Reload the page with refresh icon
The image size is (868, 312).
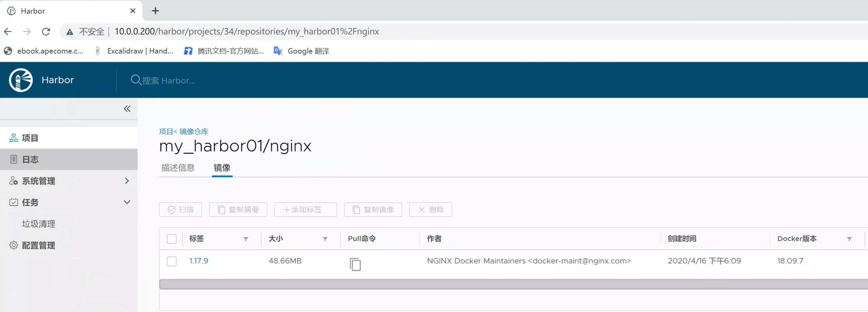pos(46,31)
